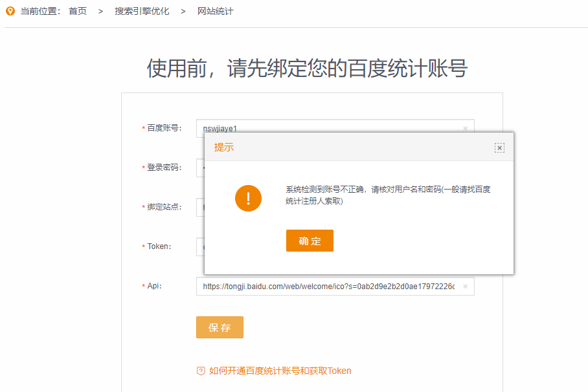Click the 当前位置 breadcrumb label
The width and height of the screenshot is (588, 392).
(40, 11)
